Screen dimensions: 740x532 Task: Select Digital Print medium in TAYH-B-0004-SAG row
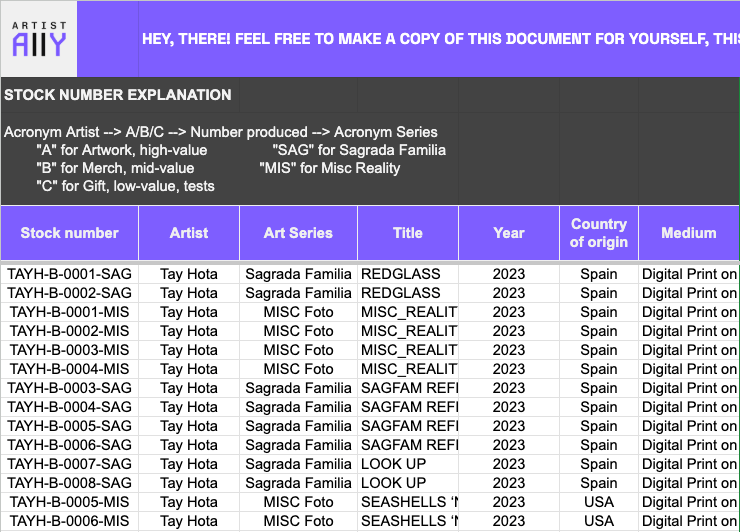pyautogui.click(x=689, y=407)
